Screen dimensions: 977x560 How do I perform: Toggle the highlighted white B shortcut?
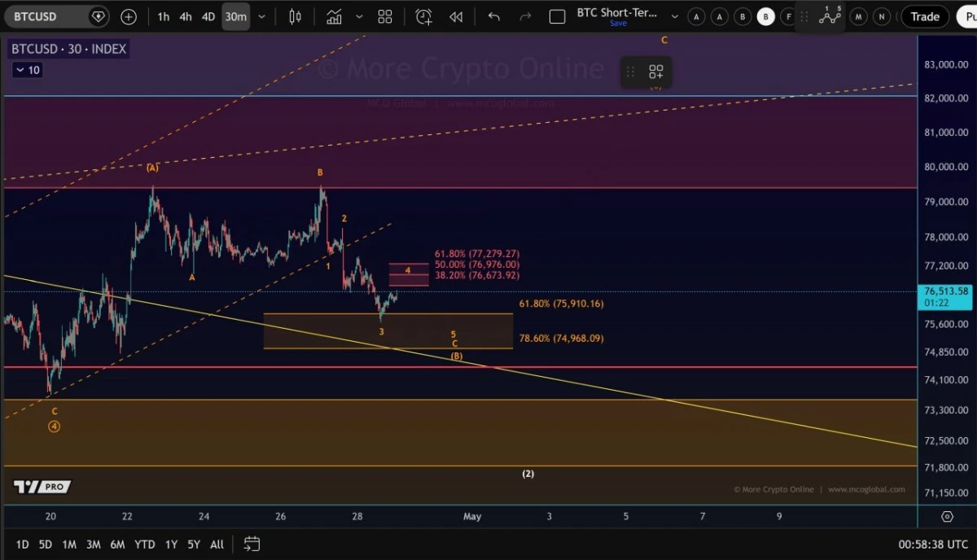765,16
